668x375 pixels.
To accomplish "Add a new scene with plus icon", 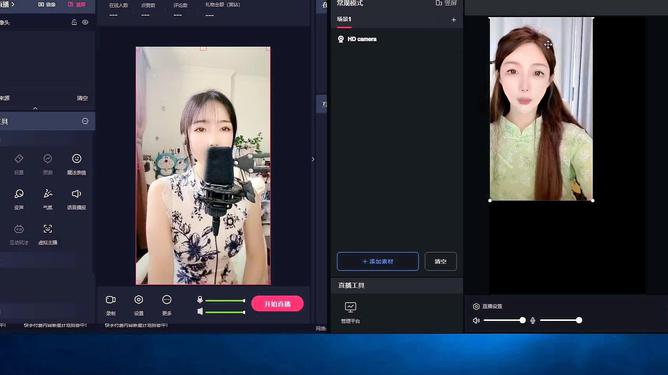I will [x=453, y=20].
